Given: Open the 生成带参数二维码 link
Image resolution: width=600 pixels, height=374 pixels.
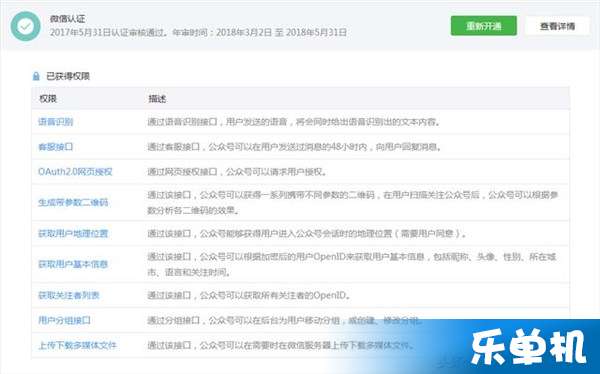Looking at the screenshot, I should click(73, 202).
